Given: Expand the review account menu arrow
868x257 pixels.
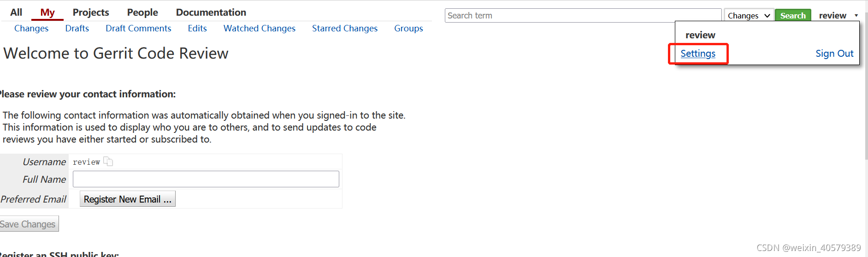Looking at the screenshot, I should [x=856, y=16].
